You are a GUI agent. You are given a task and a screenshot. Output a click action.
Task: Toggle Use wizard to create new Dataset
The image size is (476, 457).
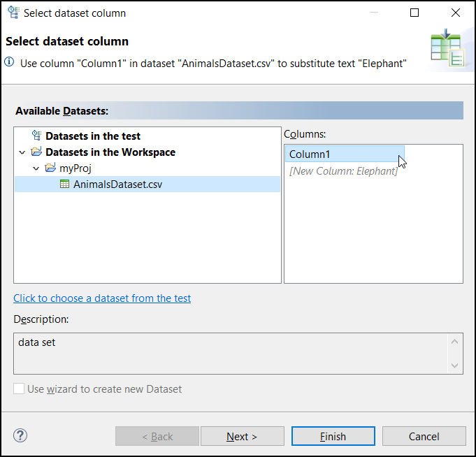tap(19, 389)
